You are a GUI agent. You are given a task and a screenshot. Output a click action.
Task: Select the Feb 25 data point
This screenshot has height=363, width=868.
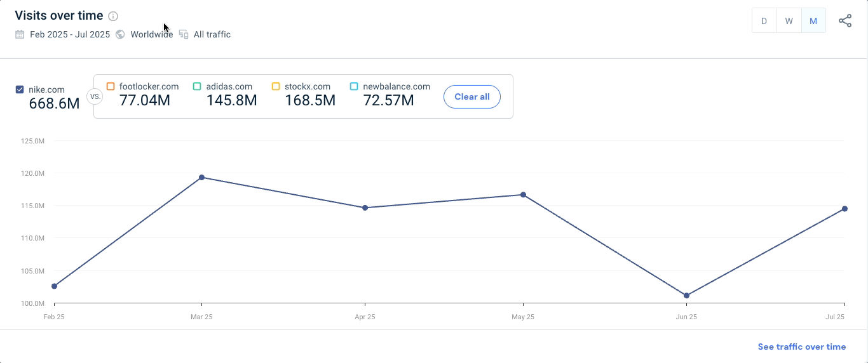(x=54, y=286)
